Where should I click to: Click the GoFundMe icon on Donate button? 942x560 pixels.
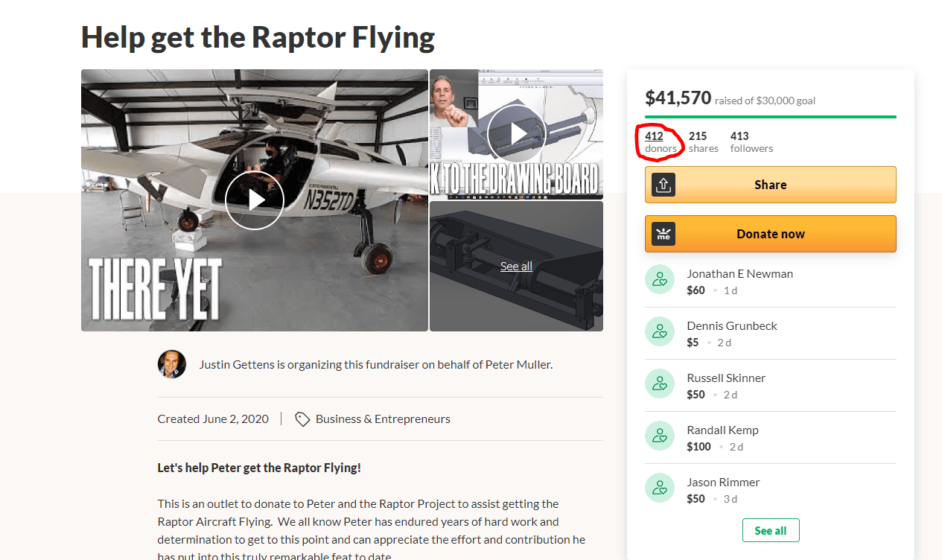[663, 234]
